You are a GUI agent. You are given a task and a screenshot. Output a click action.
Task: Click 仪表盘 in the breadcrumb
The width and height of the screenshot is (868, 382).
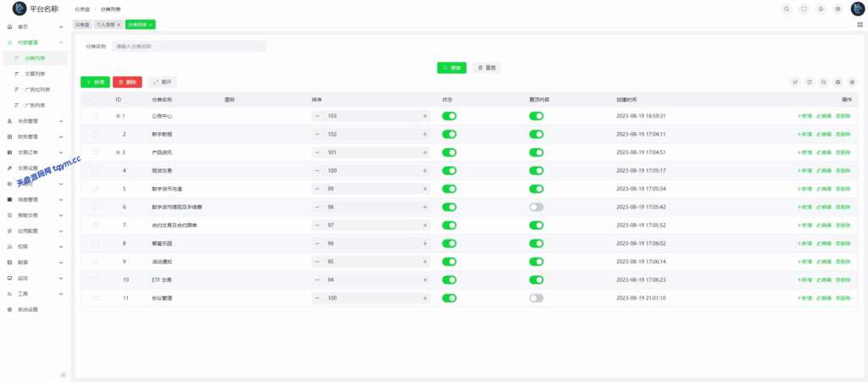point(82,9)
